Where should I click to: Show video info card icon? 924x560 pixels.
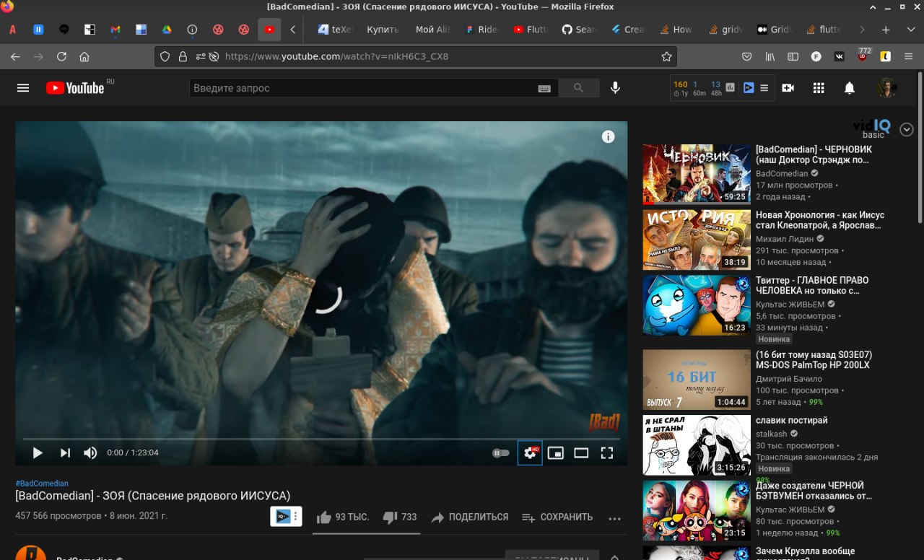pyautogui.click(x=609, y=137)
